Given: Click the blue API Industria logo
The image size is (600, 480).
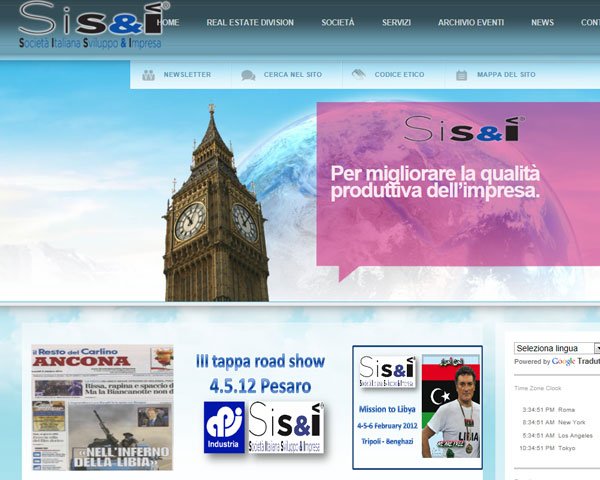Looking at the screenshot, I should (224, 427).
